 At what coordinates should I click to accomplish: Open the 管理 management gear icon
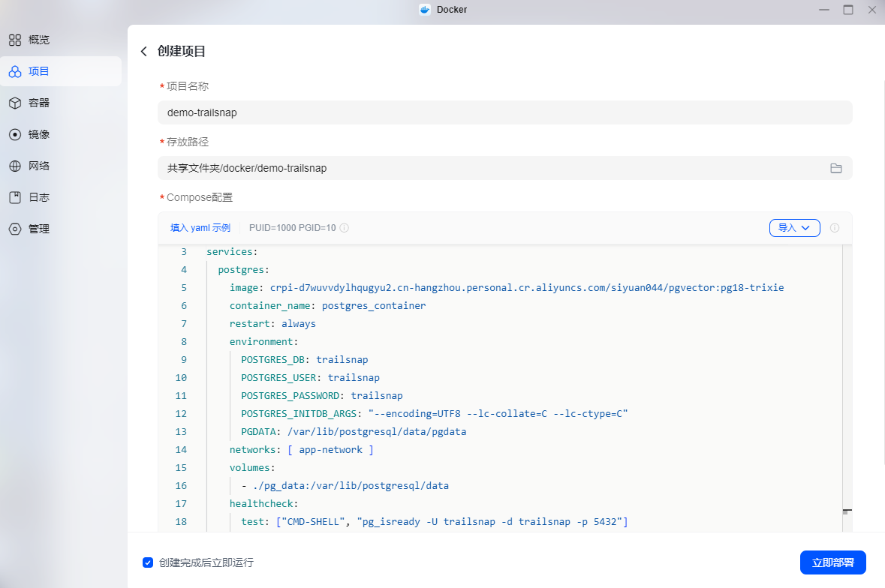[x=15, y=229]
